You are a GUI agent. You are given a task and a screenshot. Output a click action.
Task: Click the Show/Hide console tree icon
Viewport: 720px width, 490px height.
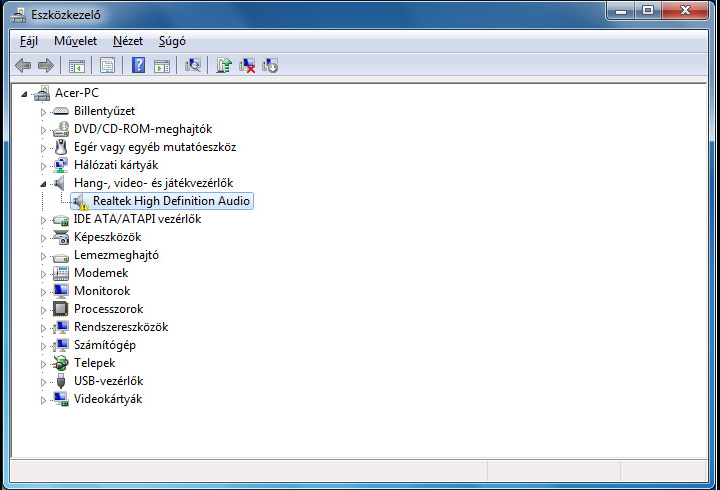pyautogui.click(x=76, y=66)
